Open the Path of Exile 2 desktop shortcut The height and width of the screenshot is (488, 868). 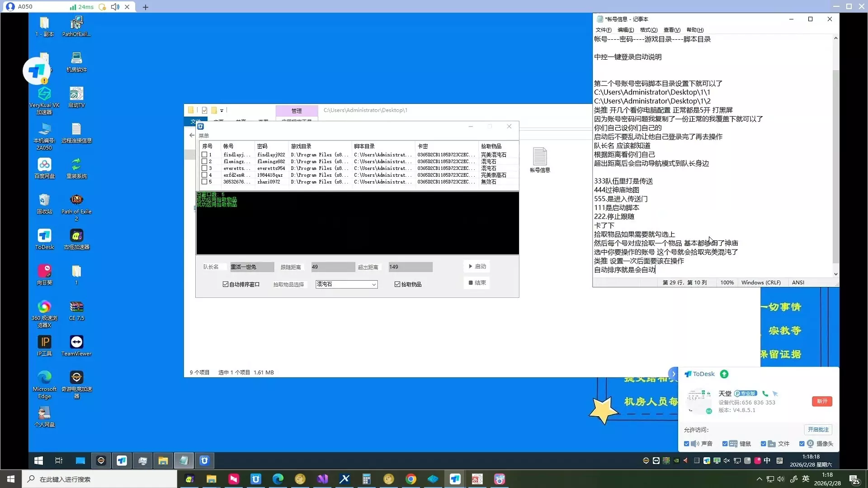76,200
